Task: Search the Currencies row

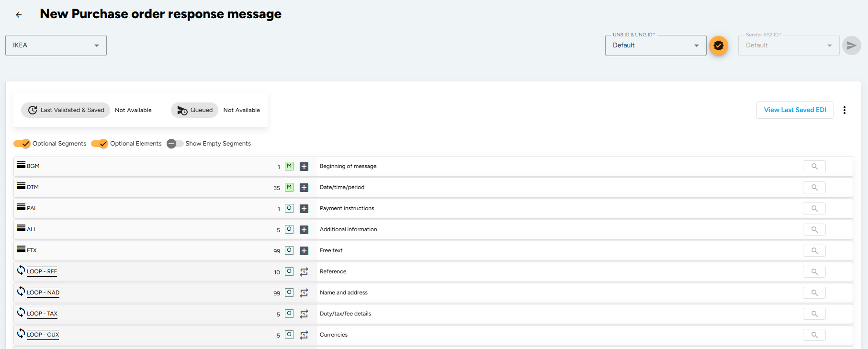Action: pos(814,335)
